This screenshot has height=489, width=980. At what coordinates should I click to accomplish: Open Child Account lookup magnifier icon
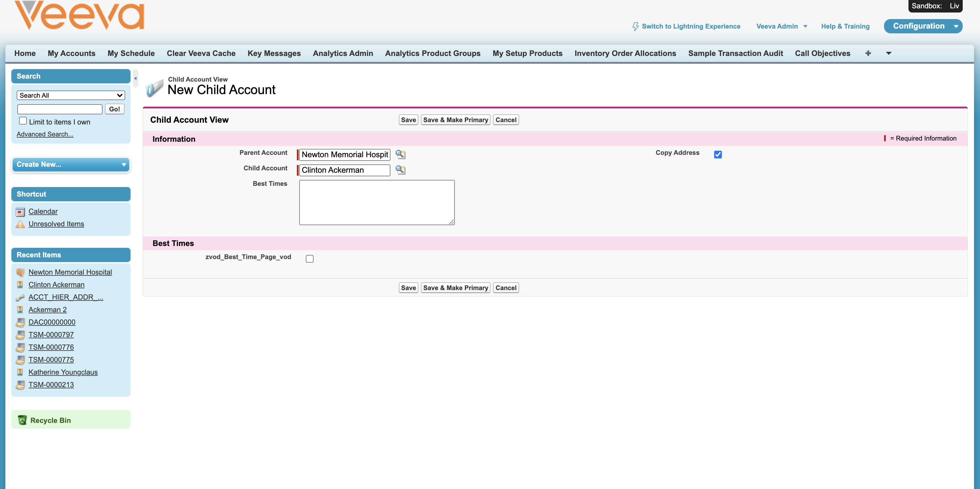(x=400, y=170)
